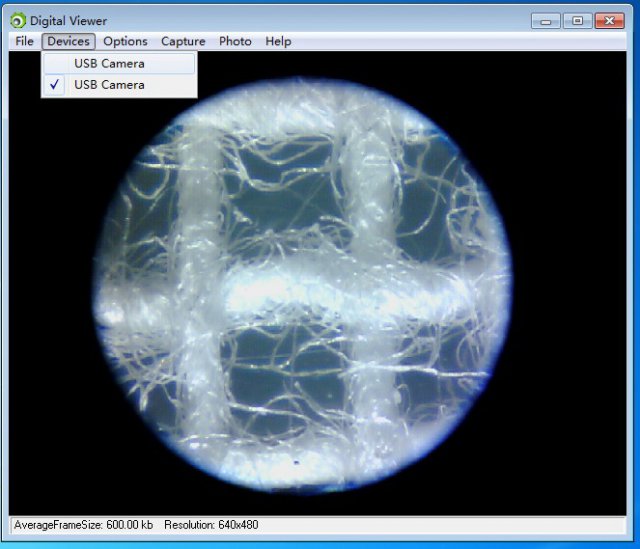Select the unchecked USB Camera entry
640x549 pixels.
tap(119, 64)
